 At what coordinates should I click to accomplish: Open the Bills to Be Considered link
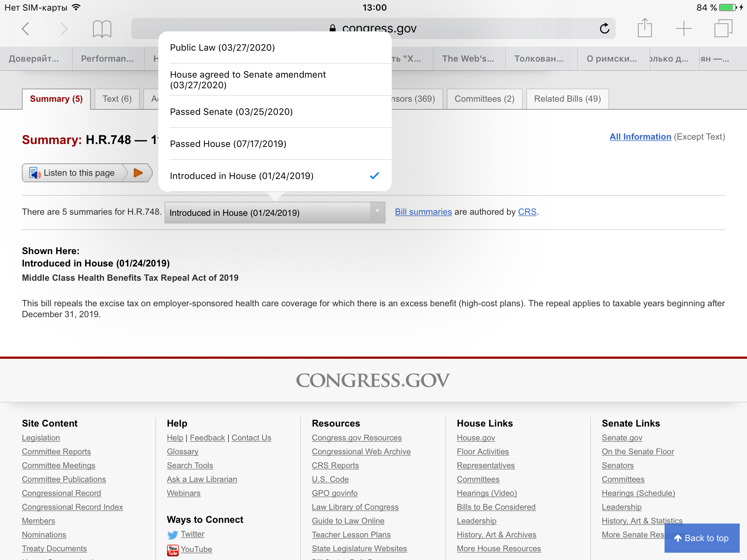[x=496, y=507]
